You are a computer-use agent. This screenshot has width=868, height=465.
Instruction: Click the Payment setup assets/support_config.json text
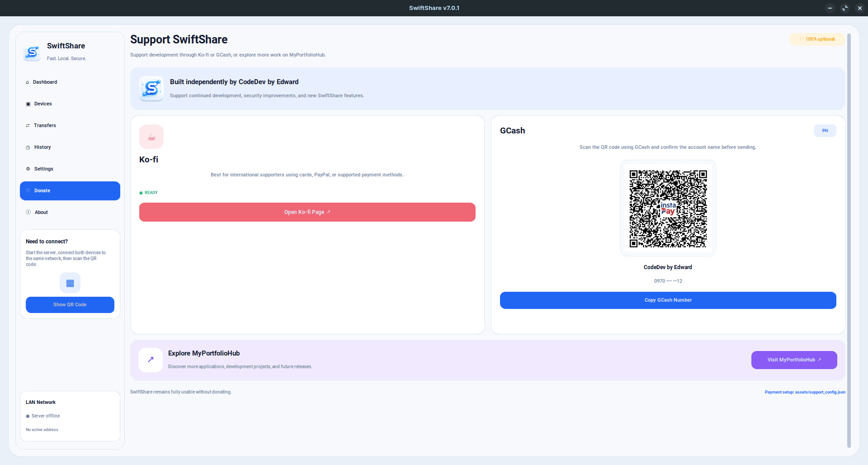click(x=805, y=392)
